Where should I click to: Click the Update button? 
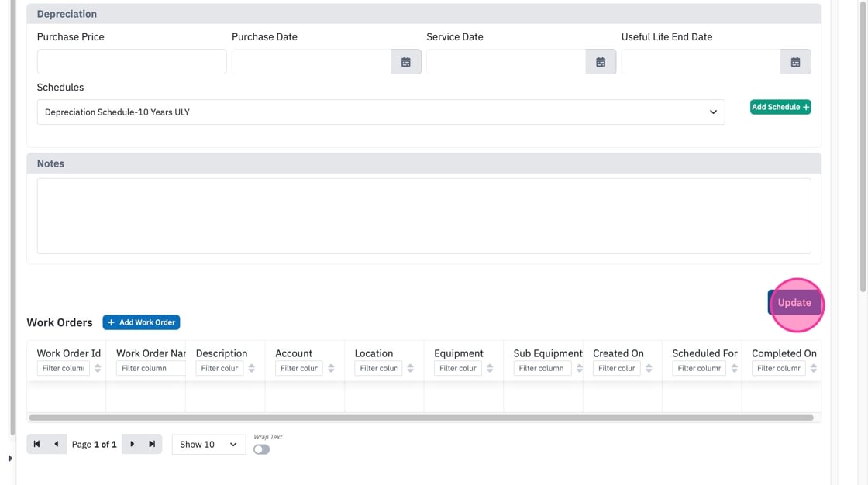(794, 302)
